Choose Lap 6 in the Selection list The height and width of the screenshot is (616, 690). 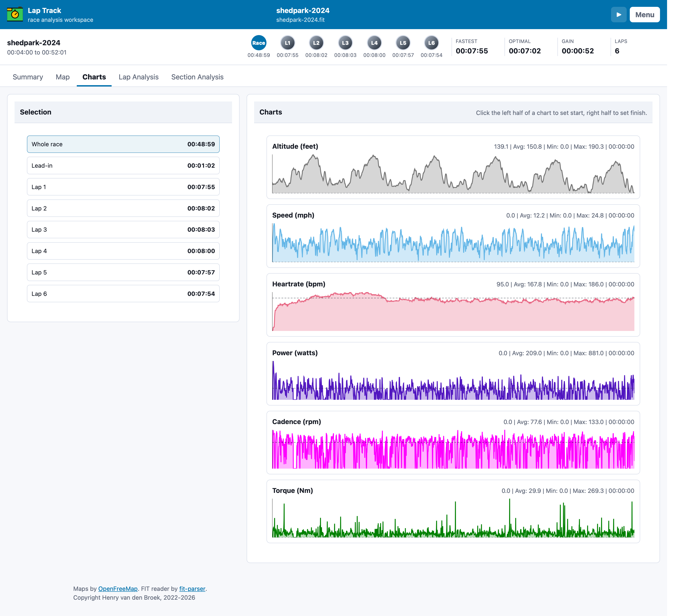pyautogui.click(x=123, y=293)
